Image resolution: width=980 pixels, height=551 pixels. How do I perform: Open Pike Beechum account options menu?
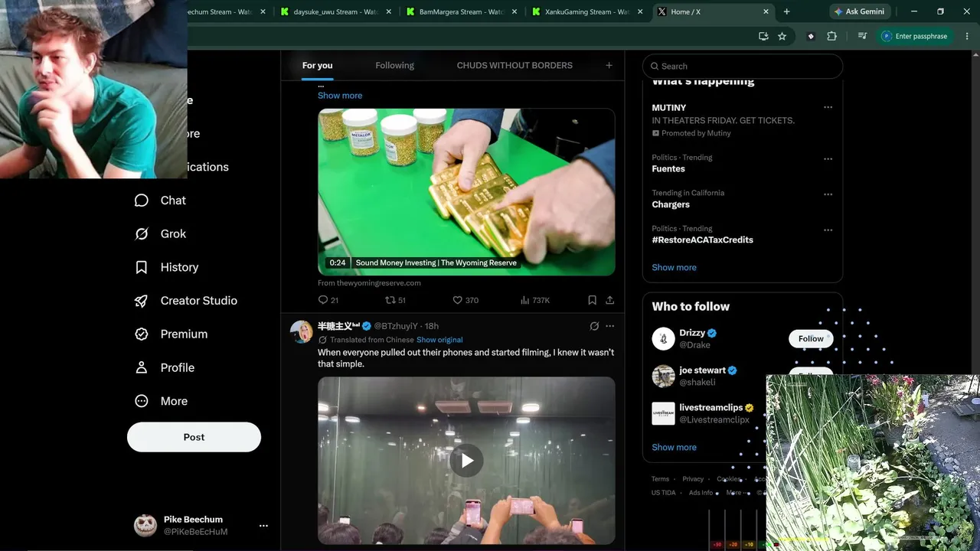pos(263,526)
